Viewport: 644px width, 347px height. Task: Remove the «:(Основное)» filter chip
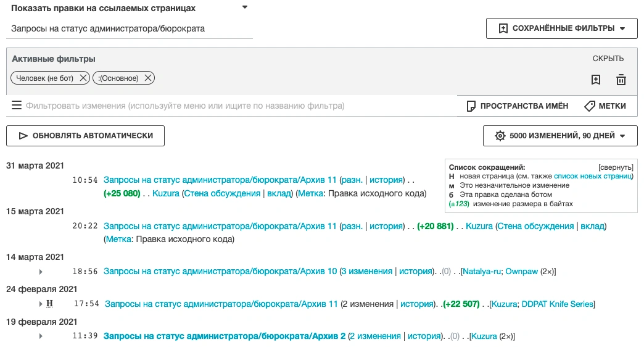tap(148, 78)
